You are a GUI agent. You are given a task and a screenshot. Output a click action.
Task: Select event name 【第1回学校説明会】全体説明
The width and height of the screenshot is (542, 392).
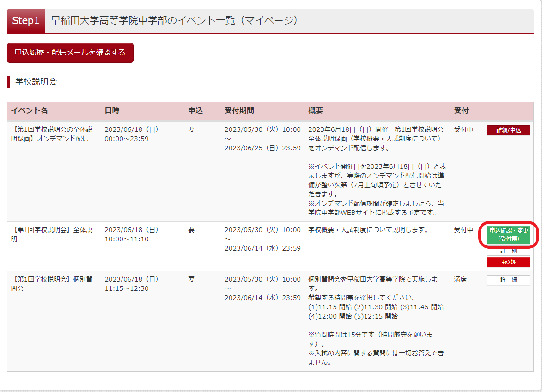coord(52,234)
